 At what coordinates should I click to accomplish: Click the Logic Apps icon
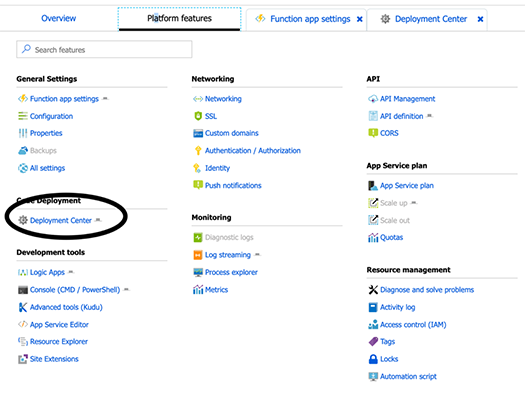click(x=23, y=272)
